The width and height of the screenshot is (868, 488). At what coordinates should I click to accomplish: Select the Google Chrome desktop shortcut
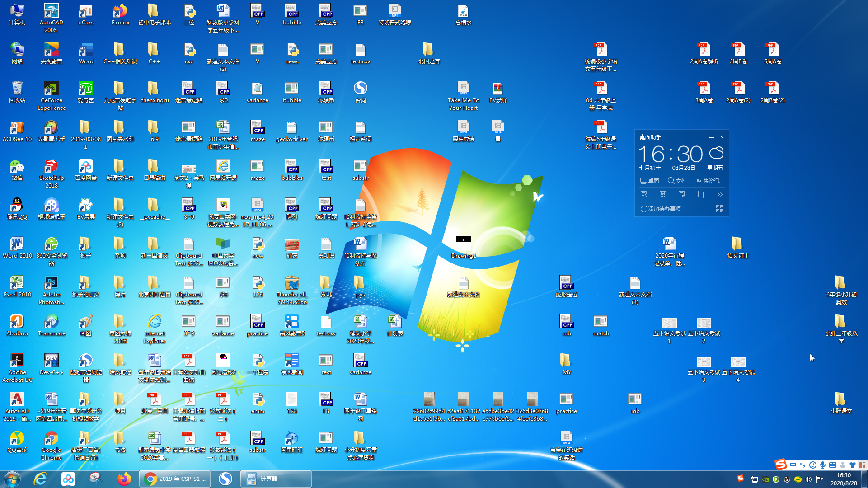(52, 446)
